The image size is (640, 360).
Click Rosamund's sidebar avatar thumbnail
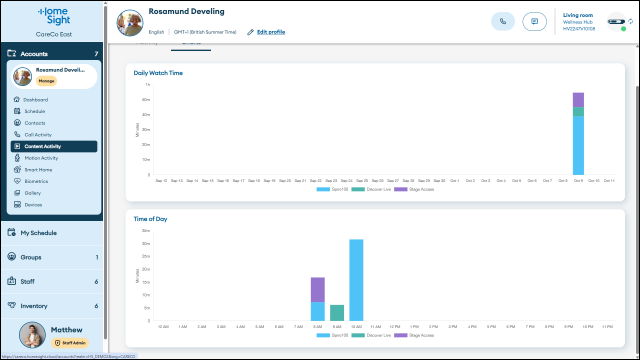[22, 76]
